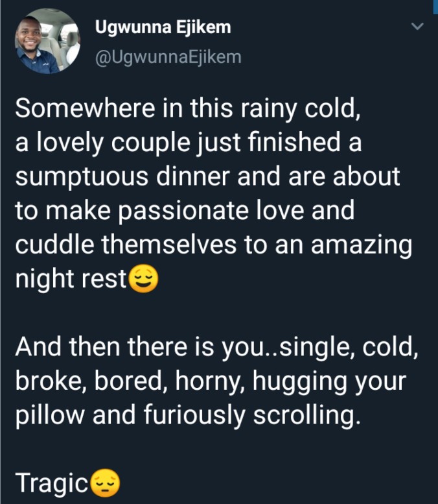Click the line 'Somewhere in this rainy cold,'
This screenshot has height=504, width=438.
click(x=188, y=109)
